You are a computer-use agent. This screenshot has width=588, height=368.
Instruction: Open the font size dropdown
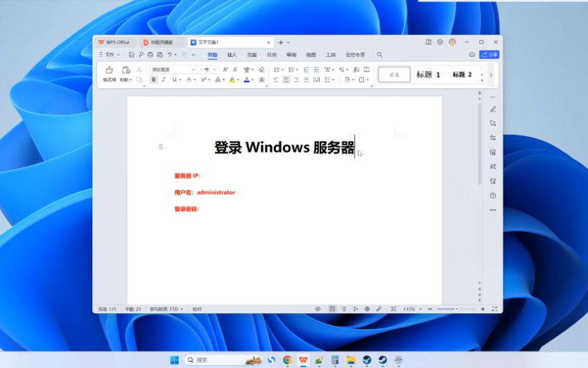pos(215,69)
